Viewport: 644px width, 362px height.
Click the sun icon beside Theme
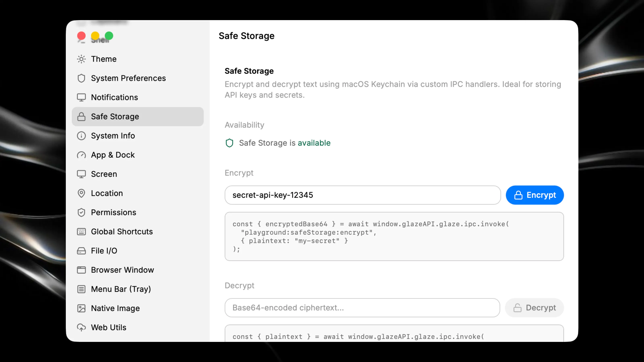pos(81,59)
